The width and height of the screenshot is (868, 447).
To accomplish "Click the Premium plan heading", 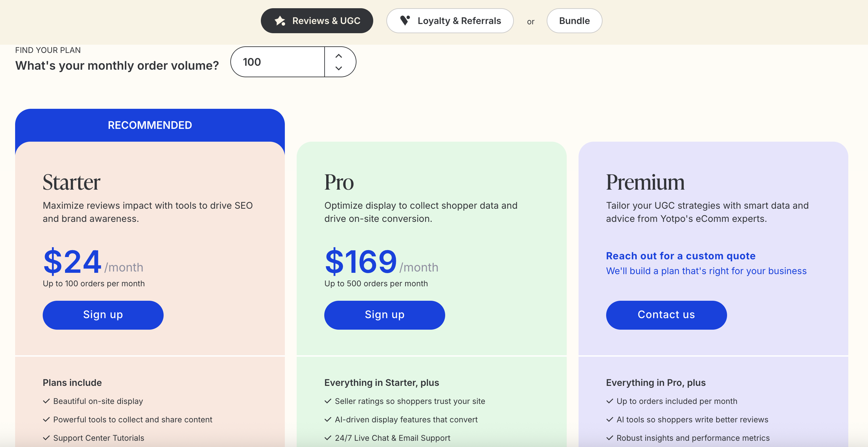I will (645, 182).
